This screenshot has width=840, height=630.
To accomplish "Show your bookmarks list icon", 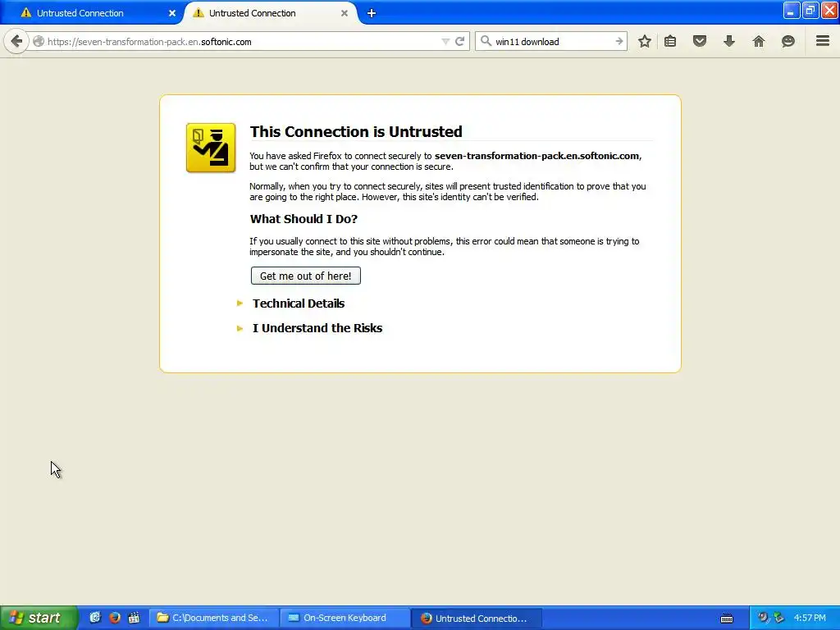I will pos(670,41).
